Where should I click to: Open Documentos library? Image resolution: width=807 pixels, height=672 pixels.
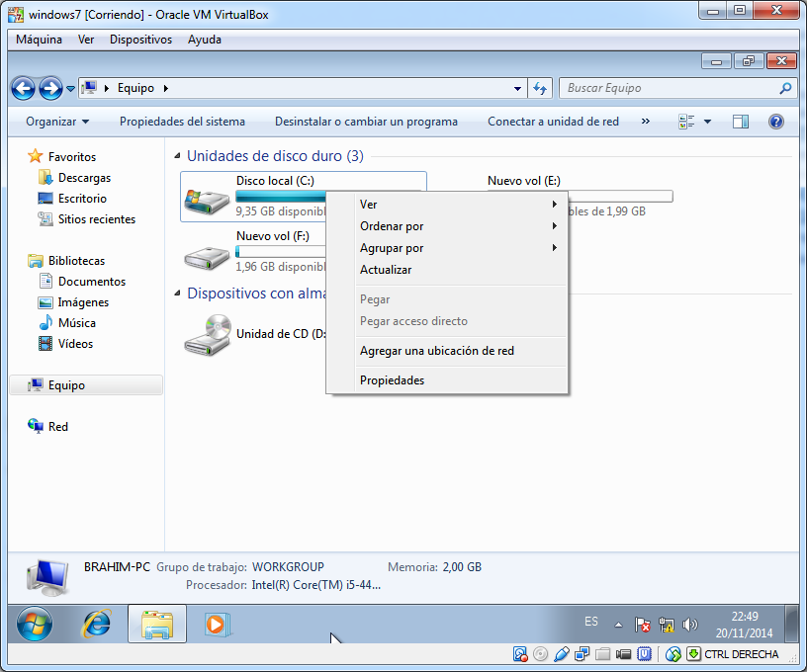point(92,282)
